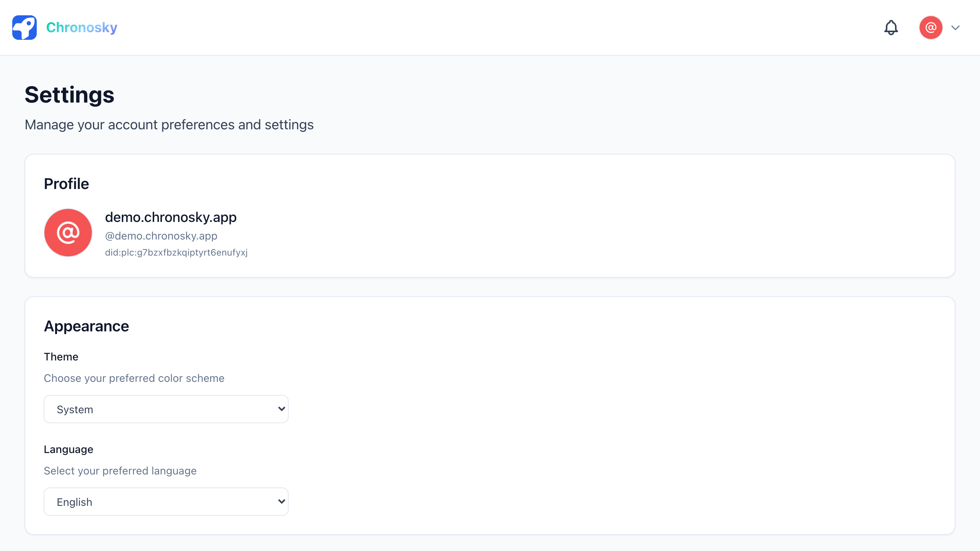Click the Language dropdown arrow

coord(281,502)
